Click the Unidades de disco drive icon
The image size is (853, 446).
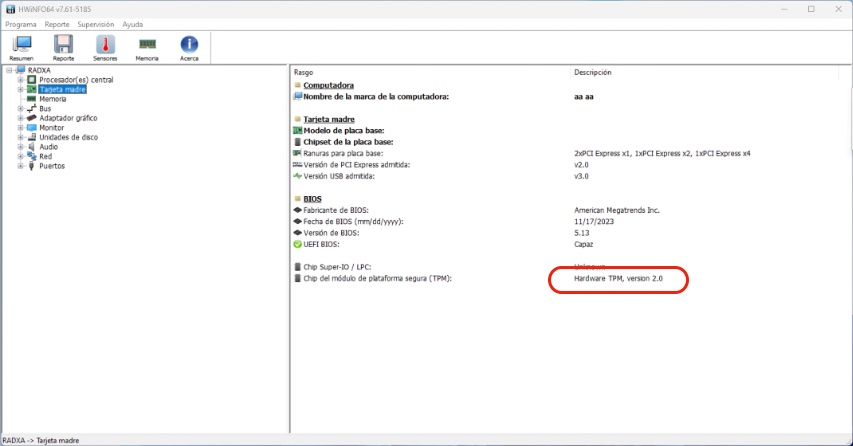point(32,137)
